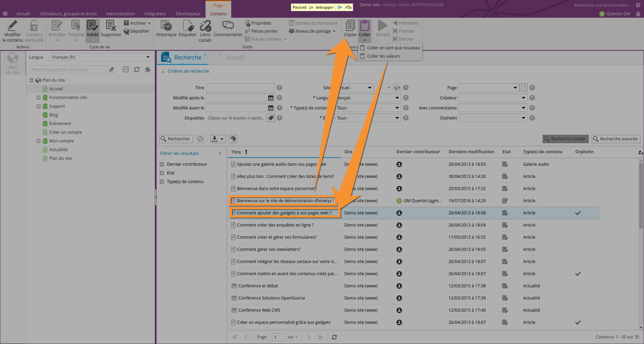Open the export download dropdown
The height and width of the screenshot is (344, 644).
coord(218,139)
